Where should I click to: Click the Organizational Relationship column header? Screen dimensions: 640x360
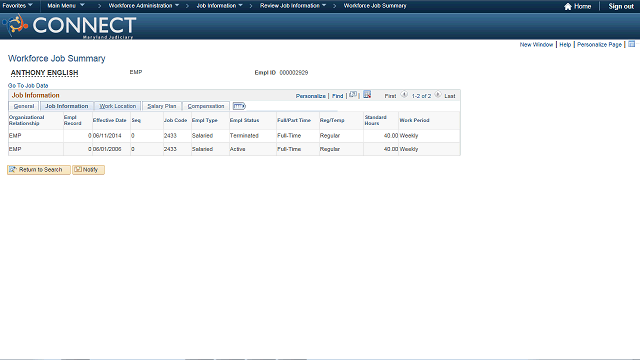(27, 120)
